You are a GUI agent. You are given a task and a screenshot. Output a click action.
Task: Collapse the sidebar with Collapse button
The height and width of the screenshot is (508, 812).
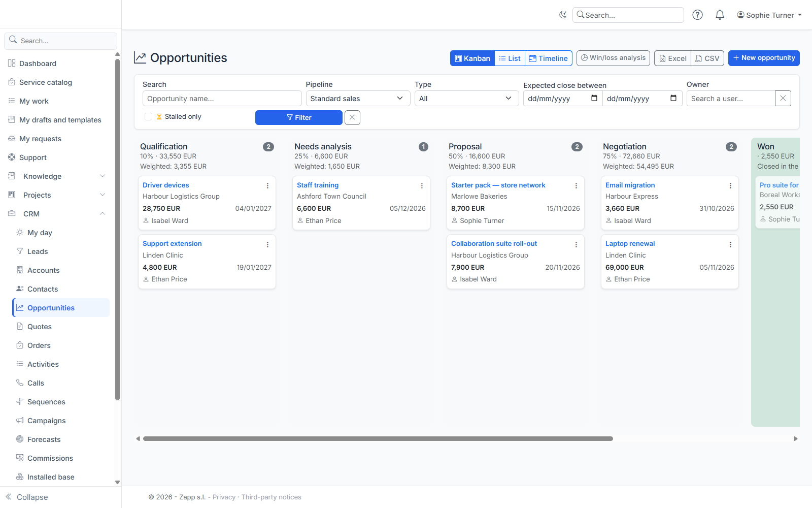[27, 497]
